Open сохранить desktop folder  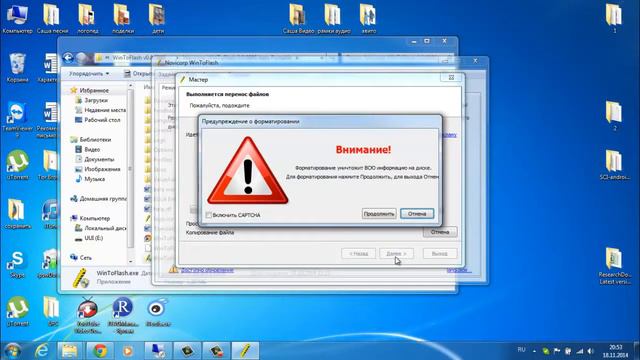(17, 214)
